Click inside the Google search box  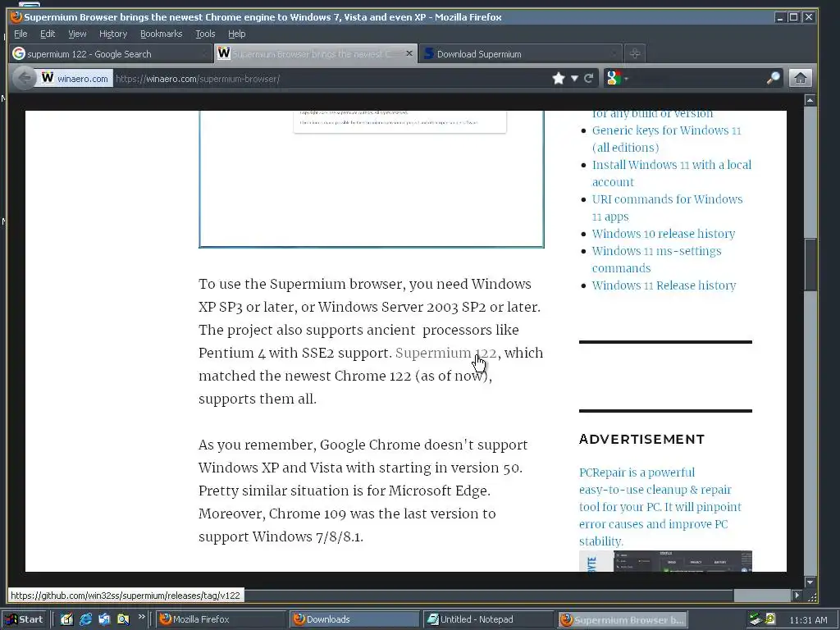[x=696, y=79]
